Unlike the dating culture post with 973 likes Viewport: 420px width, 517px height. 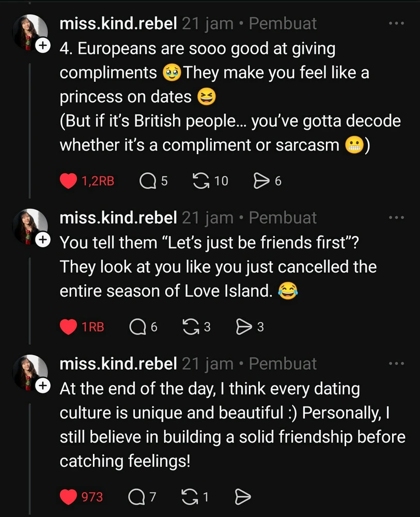(68, 497)
